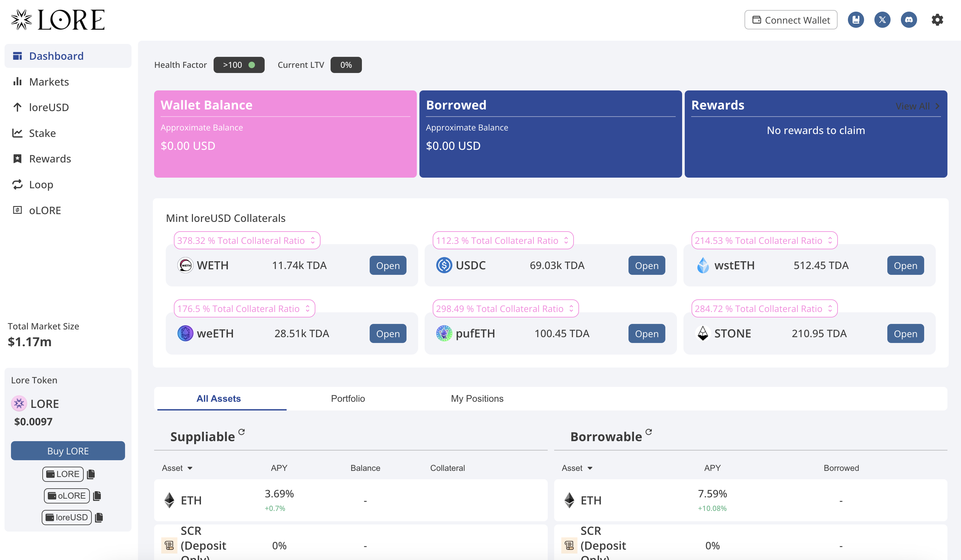Expand weETH 176.5% collateral ratio selector
This screenshot has width=961, height=560.
(244, 309)
